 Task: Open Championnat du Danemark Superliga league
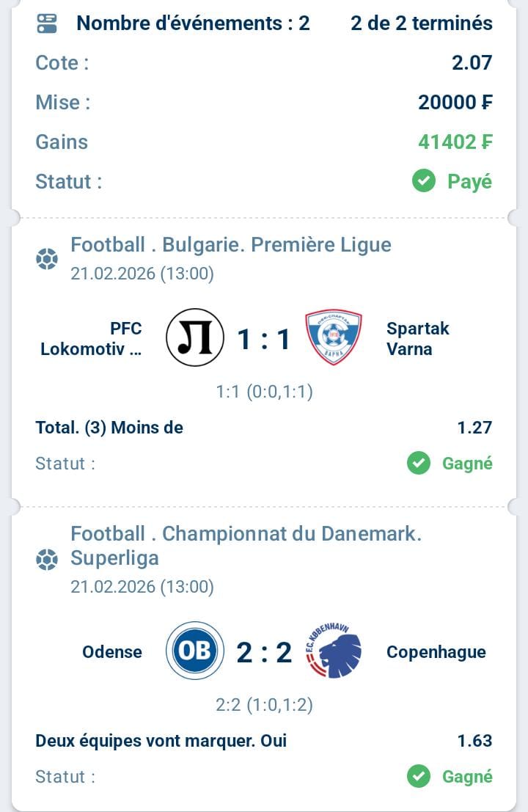[x=246, y=546]
